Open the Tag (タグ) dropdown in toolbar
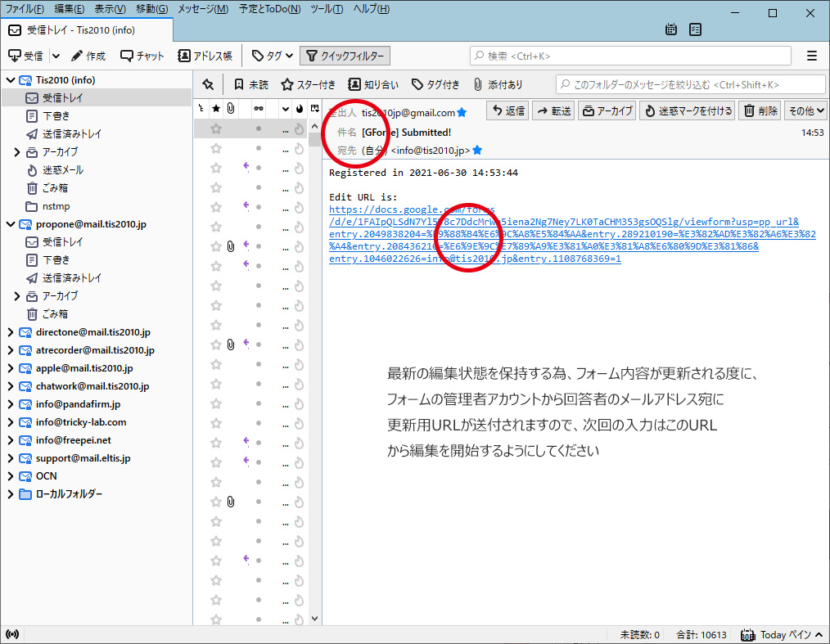The height and width of the screenshot is (644, 830). 273,56
